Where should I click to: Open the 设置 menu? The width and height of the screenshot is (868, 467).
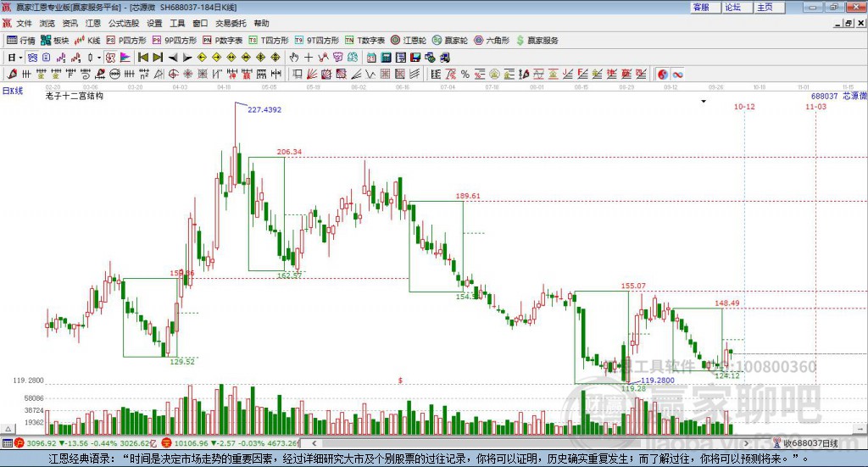154,23
